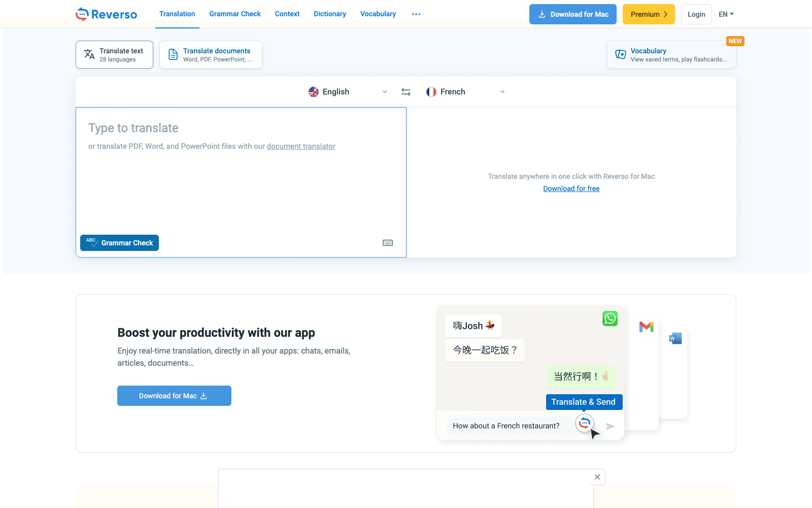Click the send arrow in the chat preview

[x=611, y=426]
